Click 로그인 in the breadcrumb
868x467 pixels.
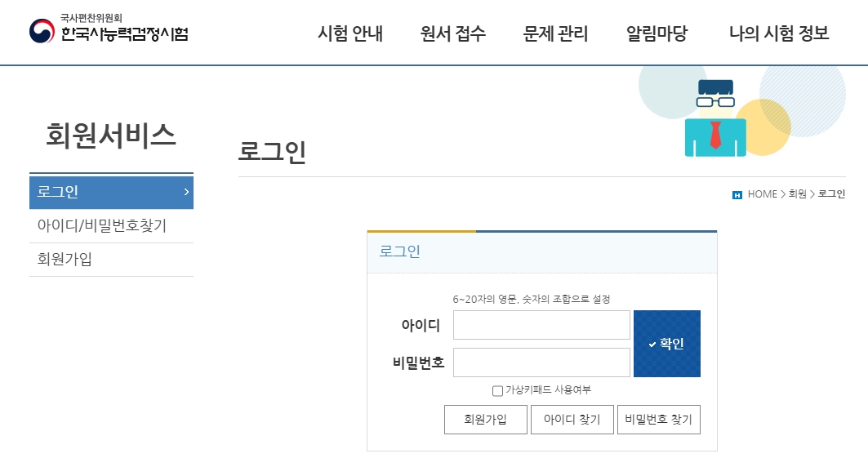coord(831,194)
